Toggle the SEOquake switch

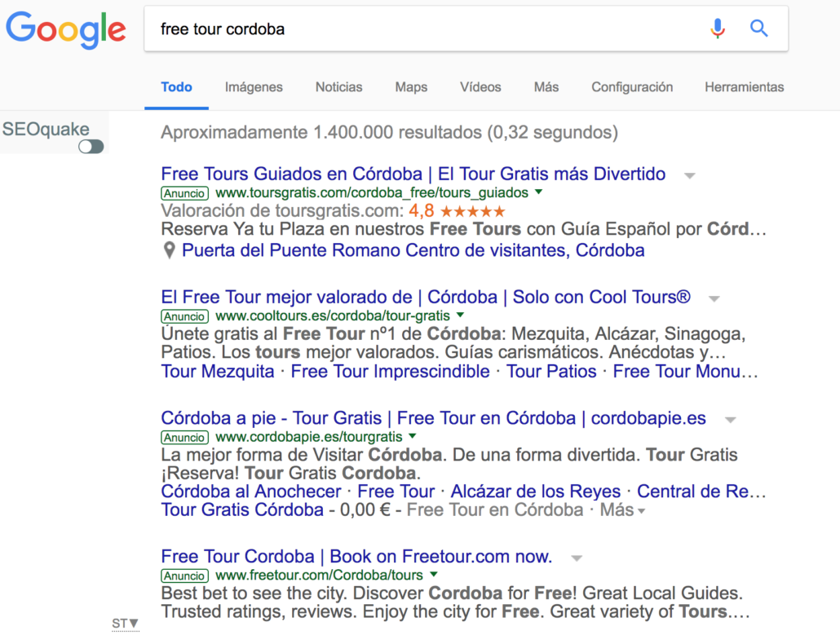(91, 147)
